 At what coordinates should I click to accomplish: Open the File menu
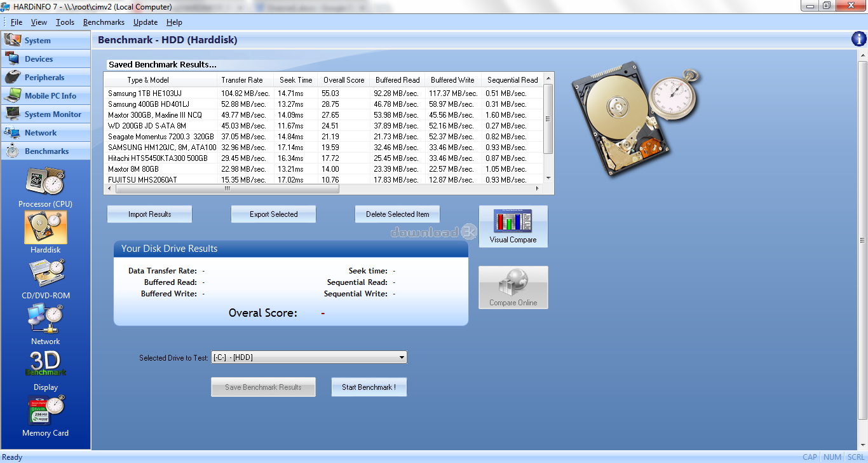point(17,22)
